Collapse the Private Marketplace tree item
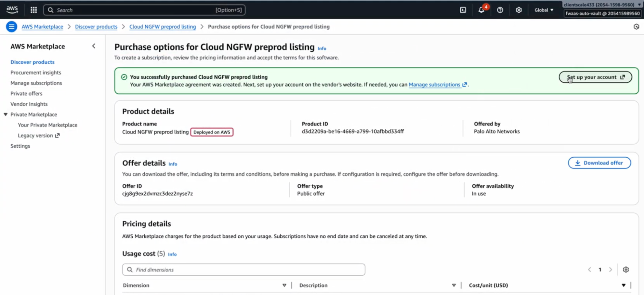Image resolution: width=644 pixels, height=295 pixels. tap(5, 115)
